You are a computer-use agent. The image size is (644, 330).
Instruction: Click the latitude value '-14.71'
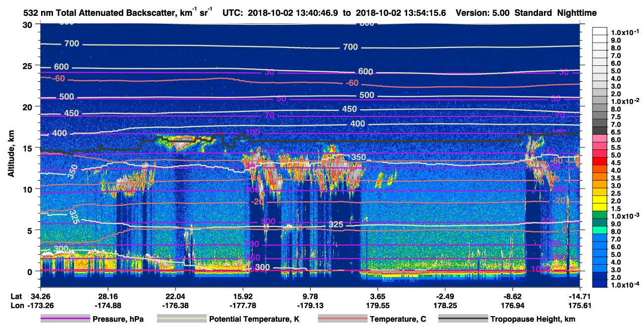coord(580,296)
